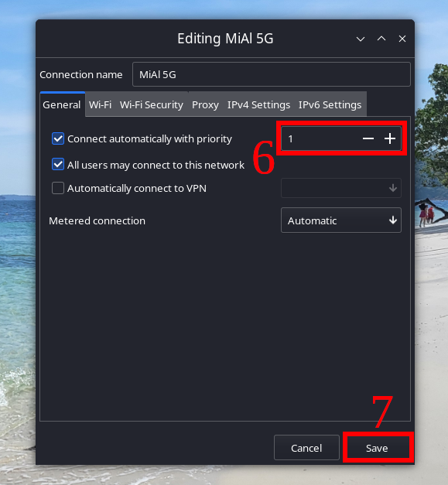The height and width of the screenshot is (485, 448).
Task: Enable Automatically connect to VPN
Action: pos(58,188)
